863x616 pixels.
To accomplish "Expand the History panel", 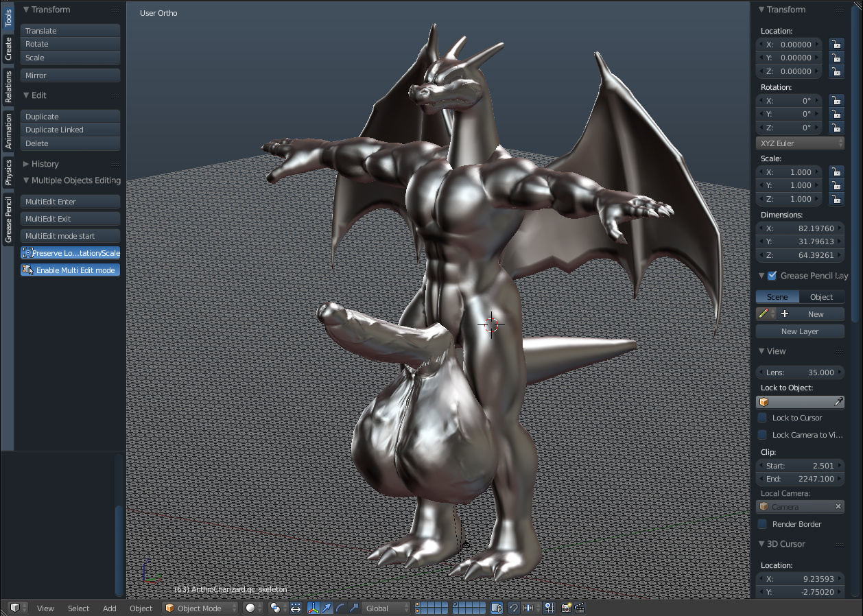I will pyautogui.click(x=45, y=164).
